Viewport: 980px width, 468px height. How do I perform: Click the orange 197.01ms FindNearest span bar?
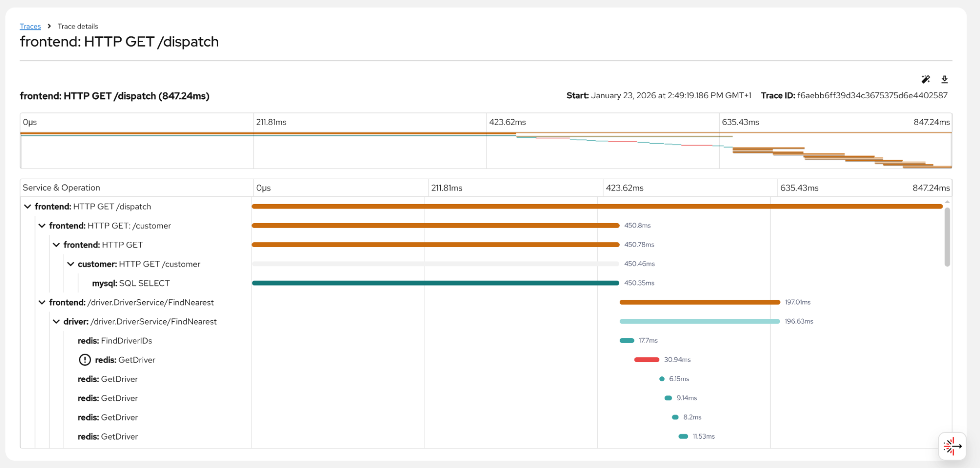699,302
